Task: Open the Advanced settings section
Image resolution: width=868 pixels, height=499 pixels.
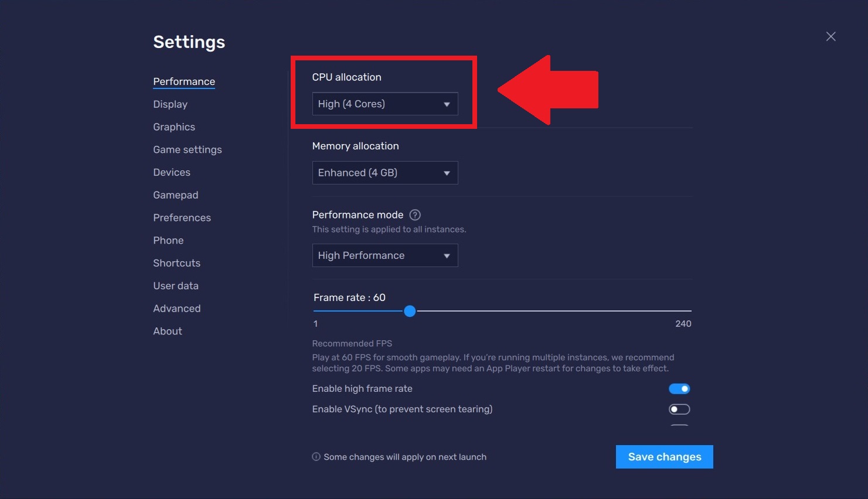Action: coord(176,308)
